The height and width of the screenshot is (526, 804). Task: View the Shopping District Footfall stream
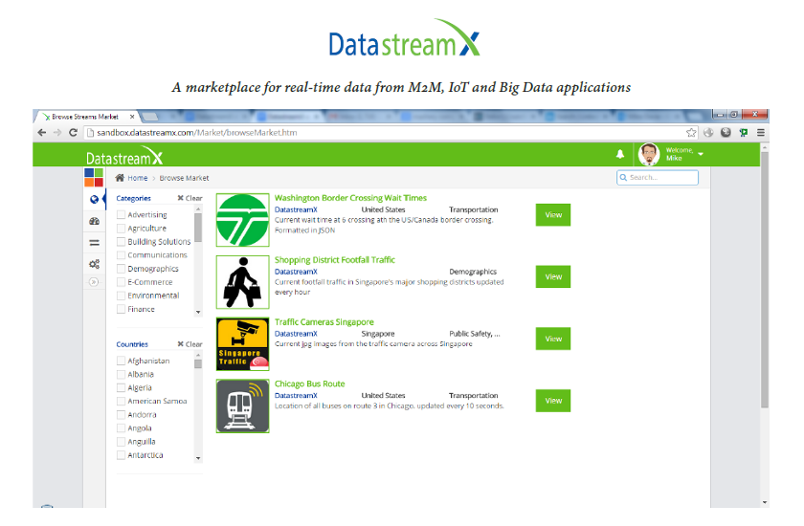tap(553, 277)
